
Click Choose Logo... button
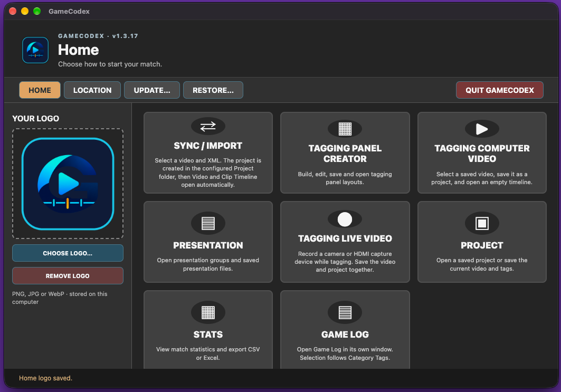point(68,253)
